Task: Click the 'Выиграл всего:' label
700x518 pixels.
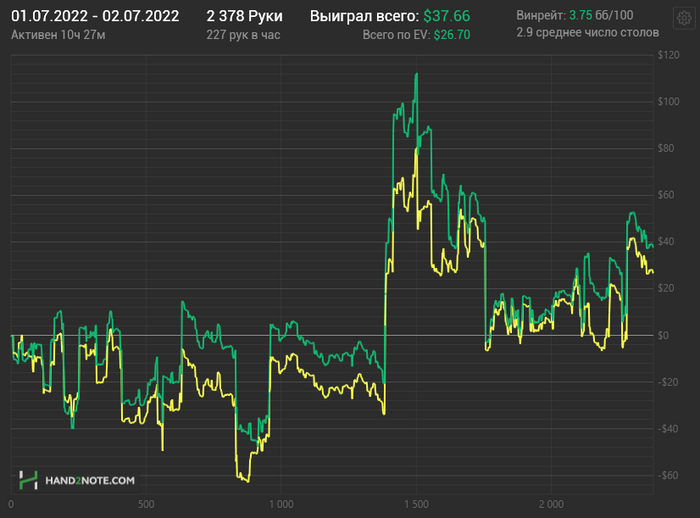Action: [x=365, y=17]
